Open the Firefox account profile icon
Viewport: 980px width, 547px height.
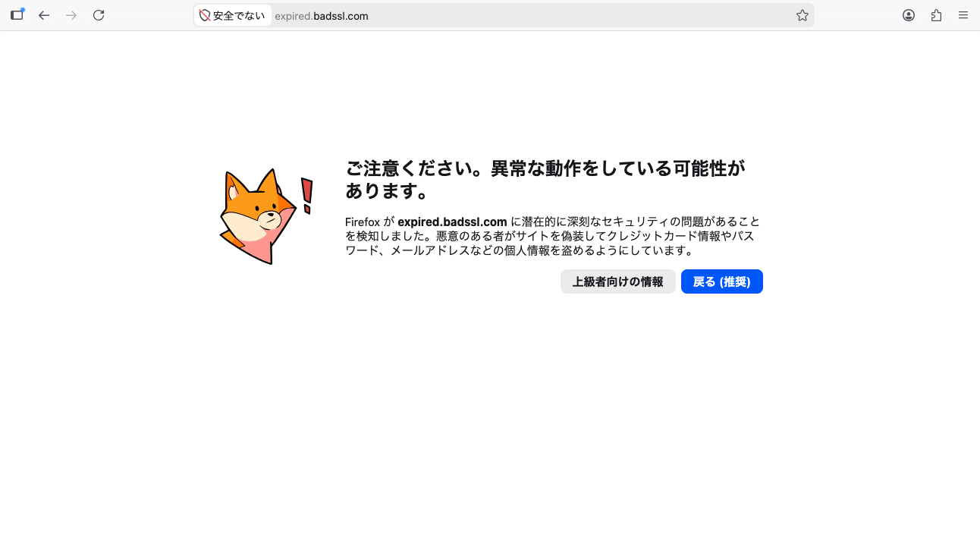coord(909,15)
